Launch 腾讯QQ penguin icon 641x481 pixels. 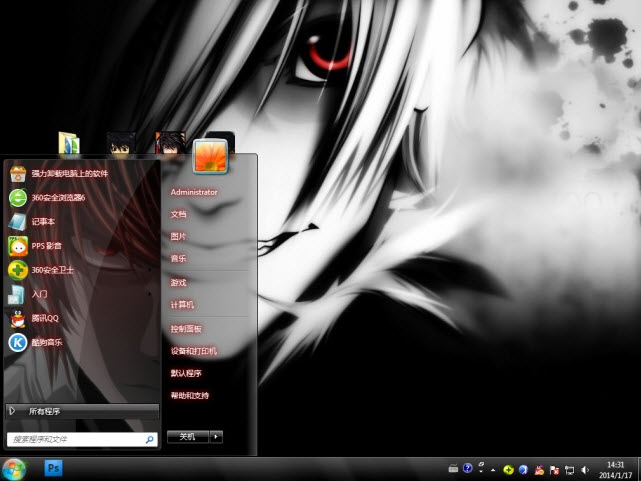[18, 319]
